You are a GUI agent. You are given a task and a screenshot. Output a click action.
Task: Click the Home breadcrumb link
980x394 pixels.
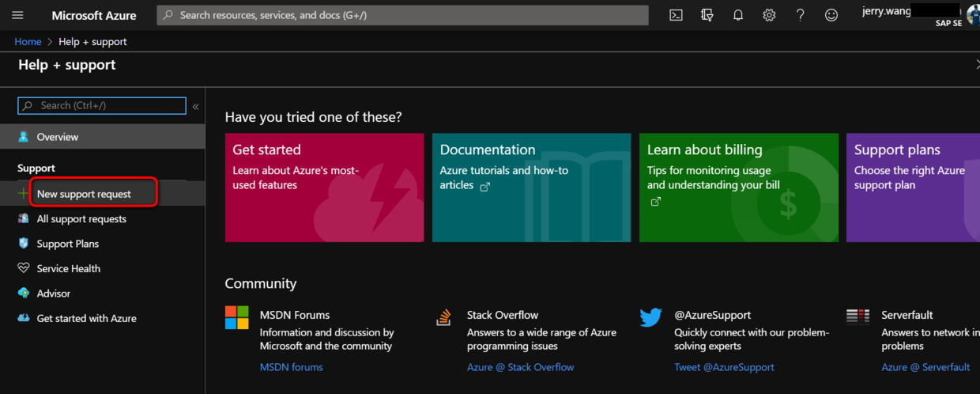[28, 42]
